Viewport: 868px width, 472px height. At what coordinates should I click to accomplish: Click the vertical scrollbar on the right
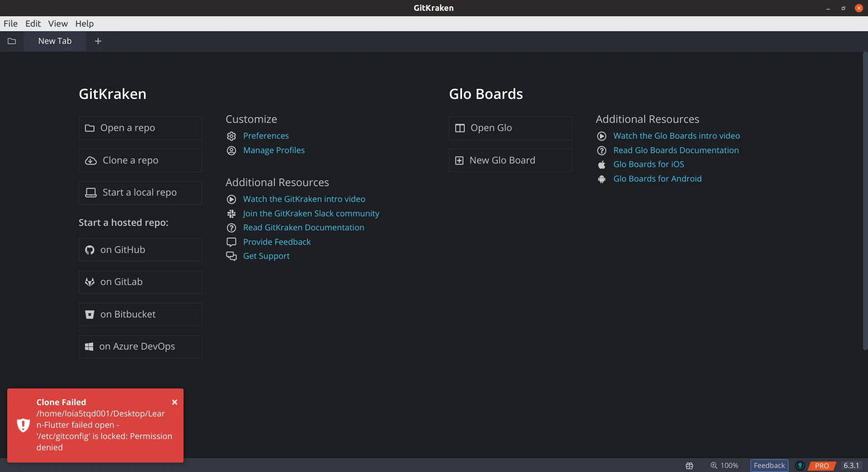(x=865, y=201)
